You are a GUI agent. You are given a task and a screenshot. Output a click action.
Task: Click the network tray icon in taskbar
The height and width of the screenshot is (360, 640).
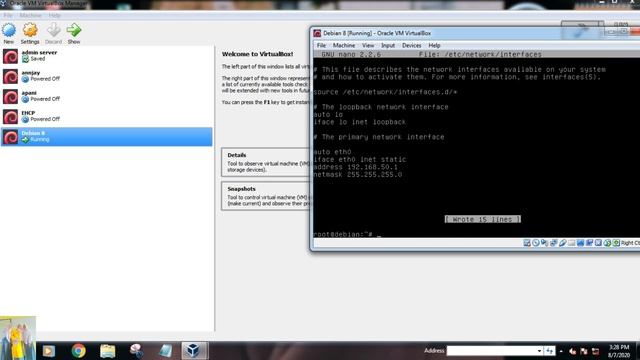(x=595, y=351)
